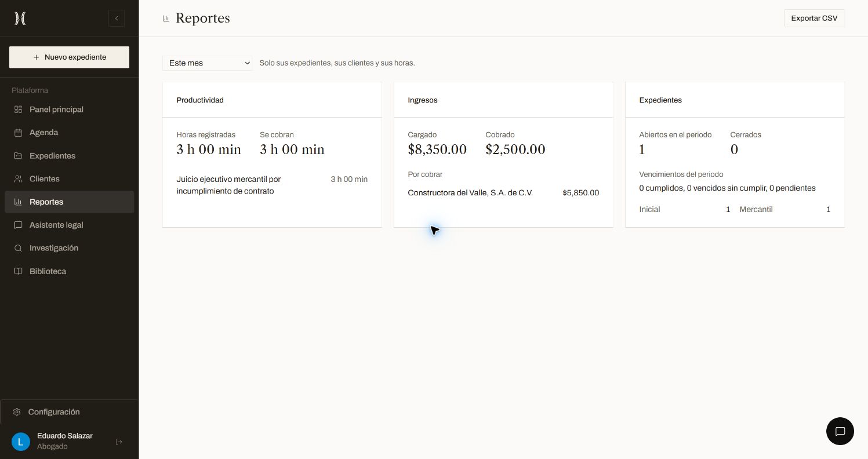The width and height of the screenshot is (868, 459).
Task: Click the Asistente legal chat icon
Action: pos(18,225)
